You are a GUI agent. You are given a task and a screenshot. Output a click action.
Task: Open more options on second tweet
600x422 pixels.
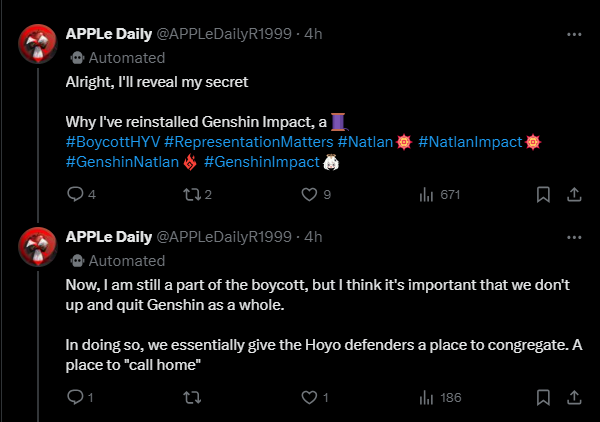tap(574, 237)
